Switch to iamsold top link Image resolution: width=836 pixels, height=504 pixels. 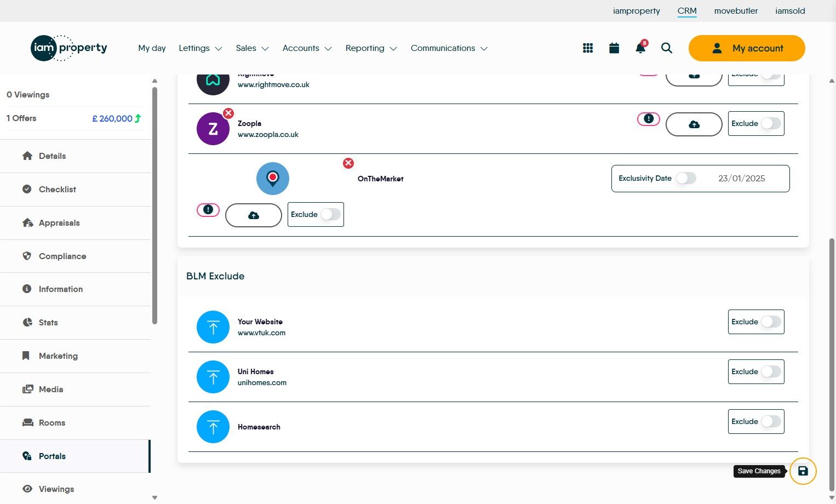790,11
